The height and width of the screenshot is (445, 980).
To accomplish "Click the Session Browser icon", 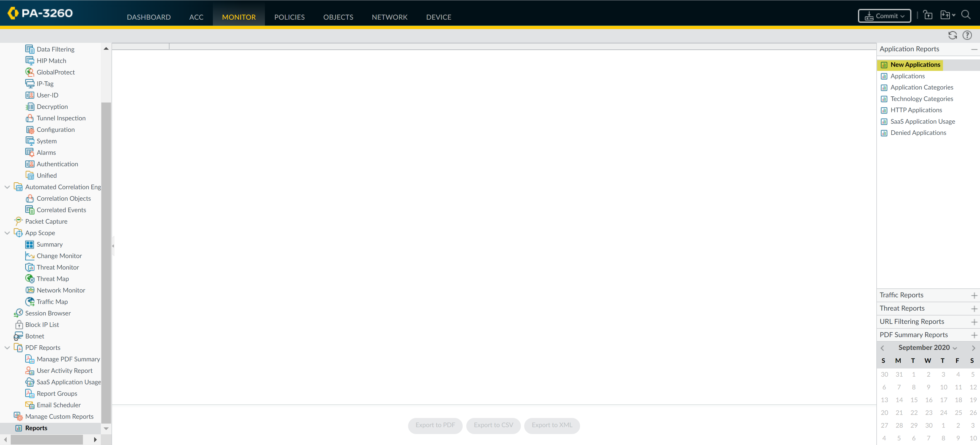I will tap(18, 313).
